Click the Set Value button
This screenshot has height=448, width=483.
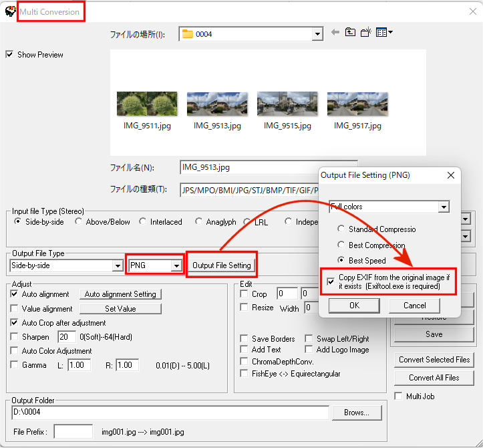coord(120,309)
